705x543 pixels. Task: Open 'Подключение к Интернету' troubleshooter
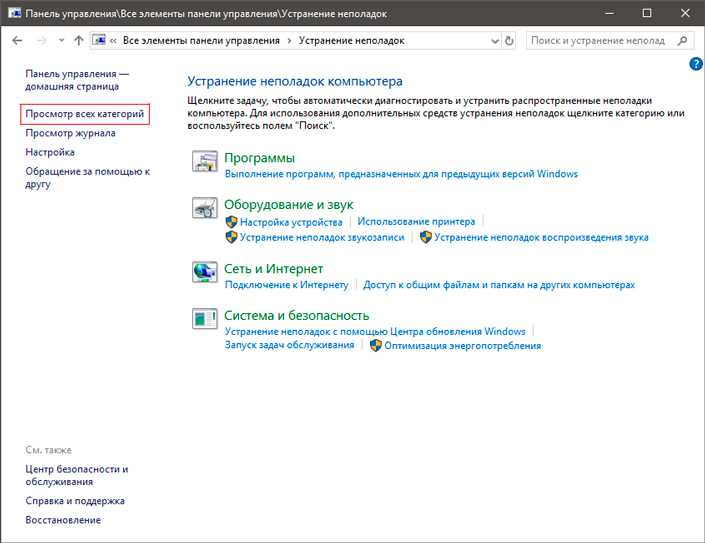click(286, 285)
